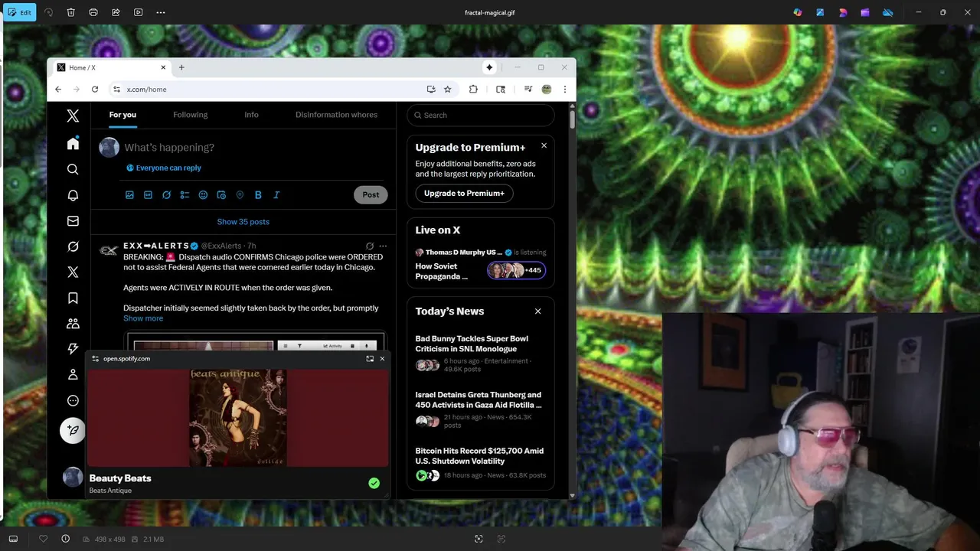Screen dimensions: 980x551
Task: Add a poll using the composer poll icon
Action: coord(185,195)
